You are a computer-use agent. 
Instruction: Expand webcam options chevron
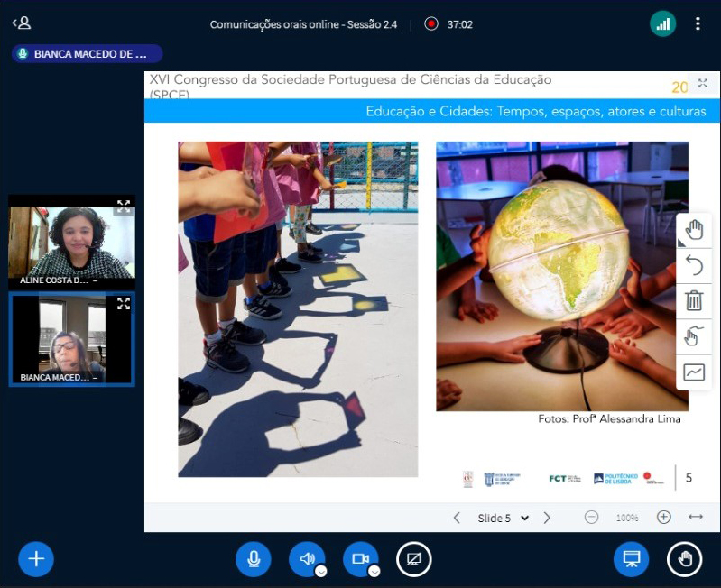[x=374, y=571]
